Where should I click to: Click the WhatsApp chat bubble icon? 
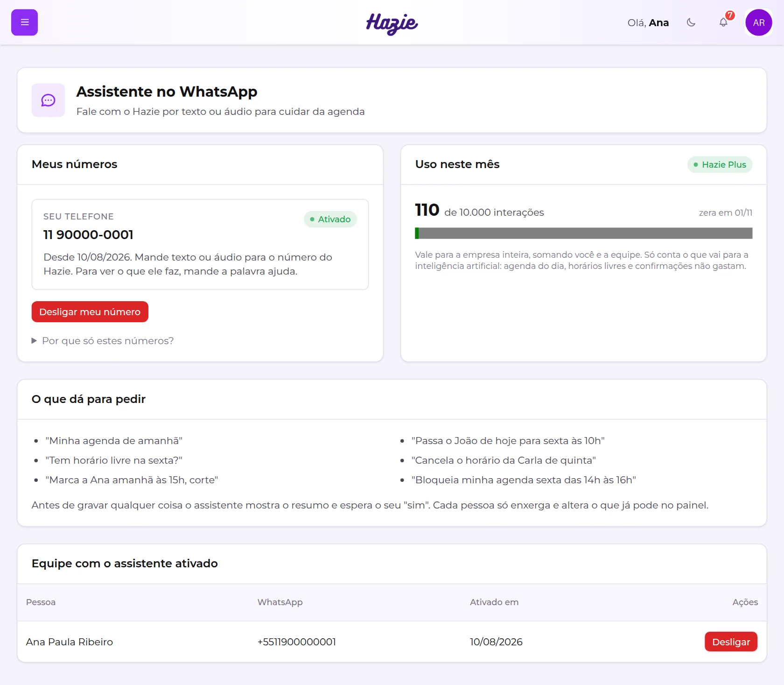tap(48, 100)
